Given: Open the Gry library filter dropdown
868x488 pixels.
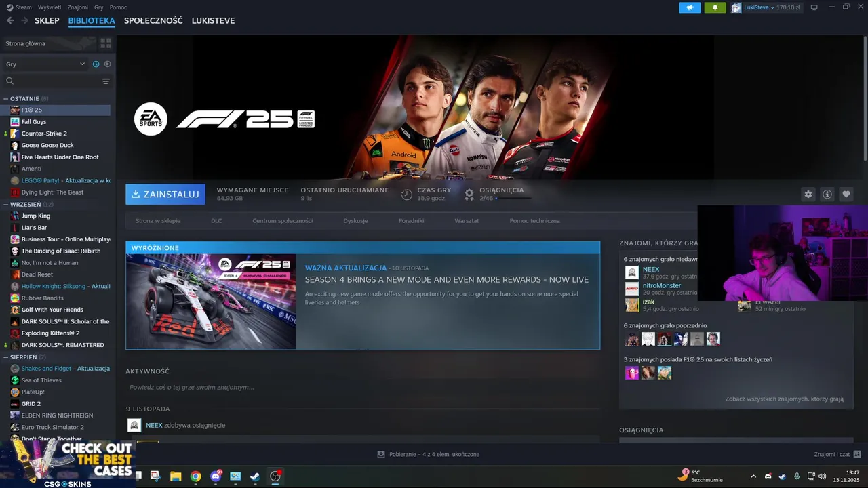Looking at the screenshot, I should pos(45,64).
